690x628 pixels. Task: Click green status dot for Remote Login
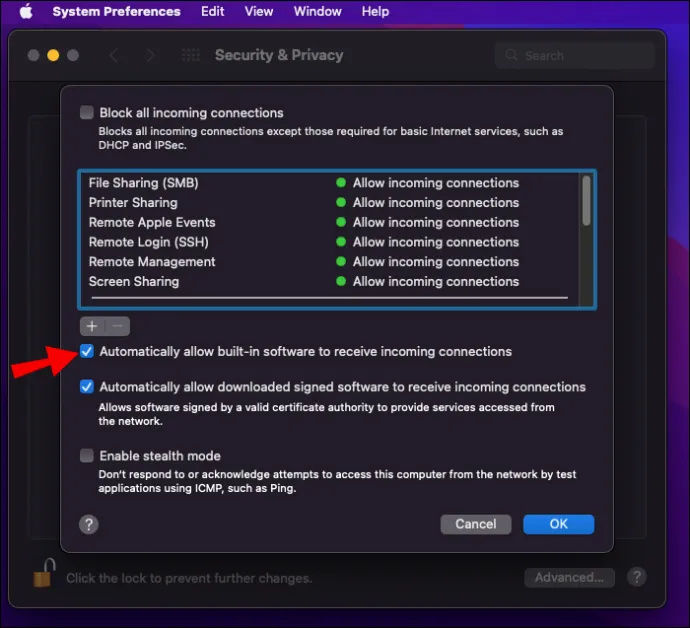point(341,242)
